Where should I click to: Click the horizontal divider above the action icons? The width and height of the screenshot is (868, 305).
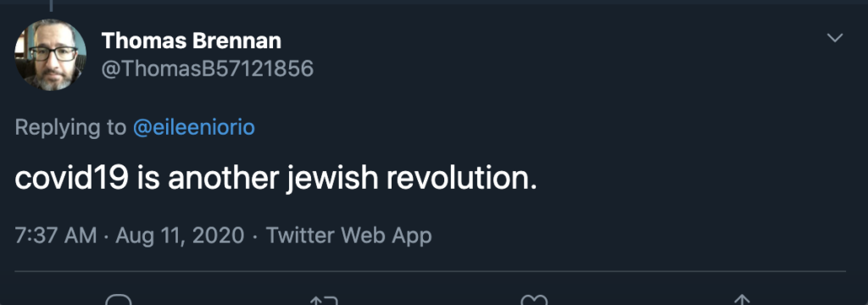(430, 271)
